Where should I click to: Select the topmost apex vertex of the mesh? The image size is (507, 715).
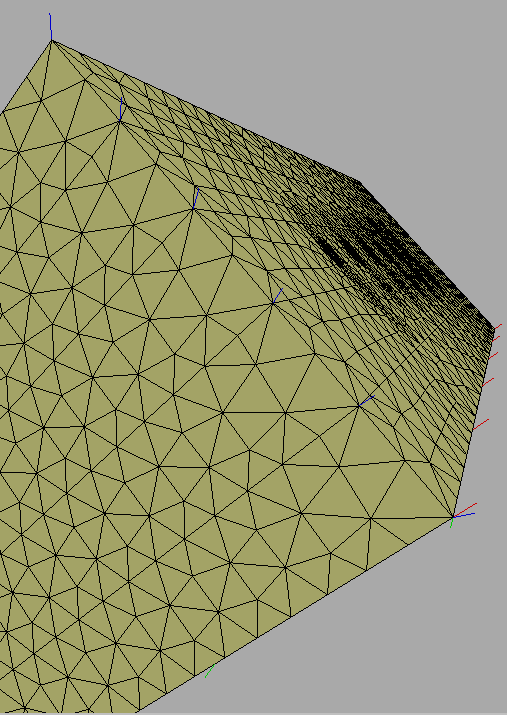52,41
